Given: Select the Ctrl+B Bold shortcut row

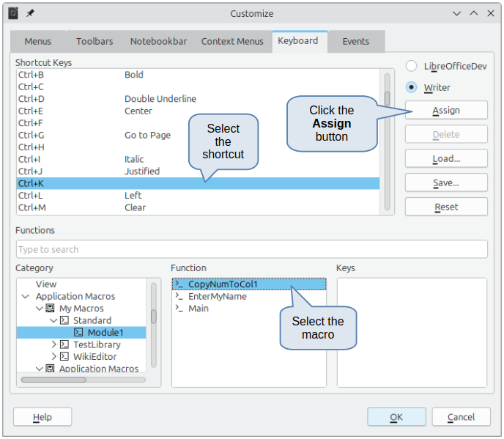Looking at the screenshot, I should point(198,75).
